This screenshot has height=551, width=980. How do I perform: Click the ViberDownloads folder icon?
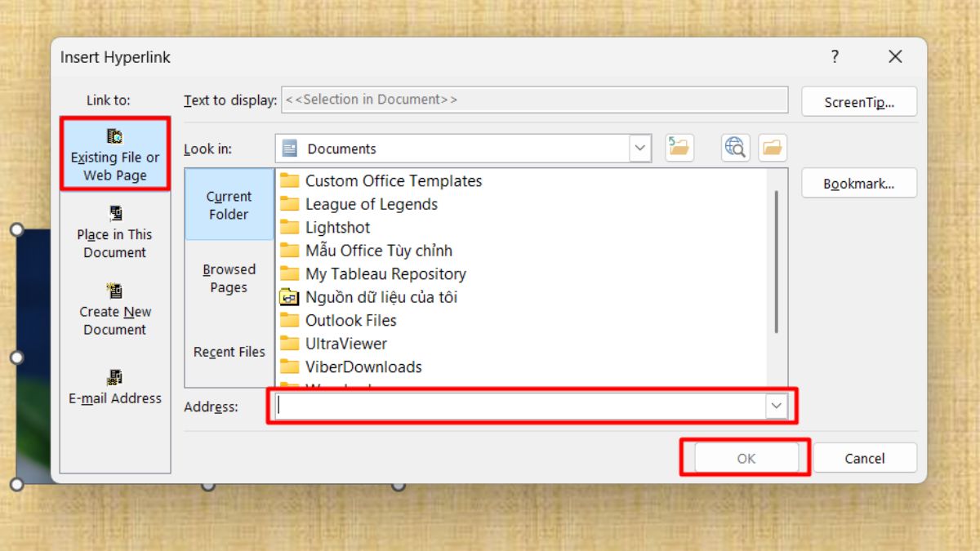[x=290, y=367]
